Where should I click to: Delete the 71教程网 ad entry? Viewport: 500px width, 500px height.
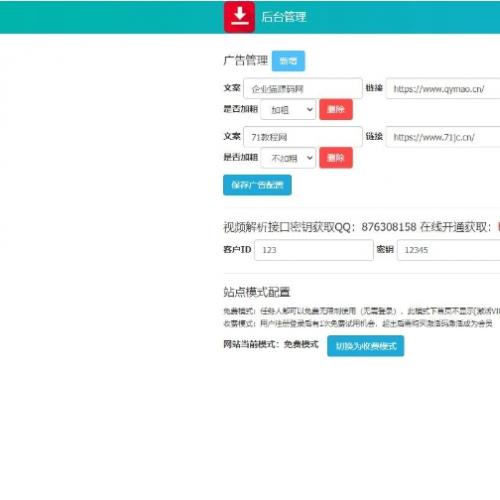(x=336, y=158)
